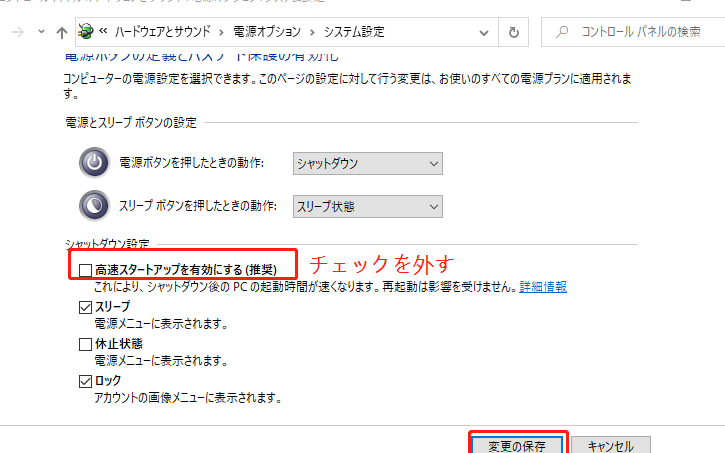Go up one level with up arrow

(x=62, y=32)
